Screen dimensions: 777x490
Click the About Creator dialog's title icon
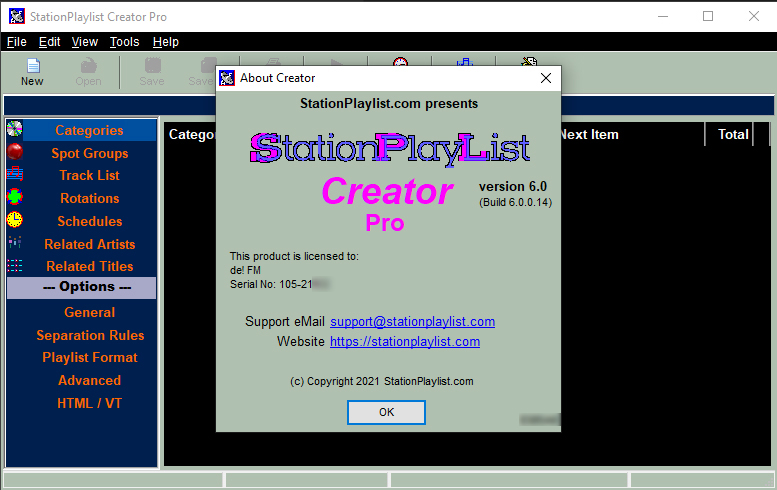[227, 78]
